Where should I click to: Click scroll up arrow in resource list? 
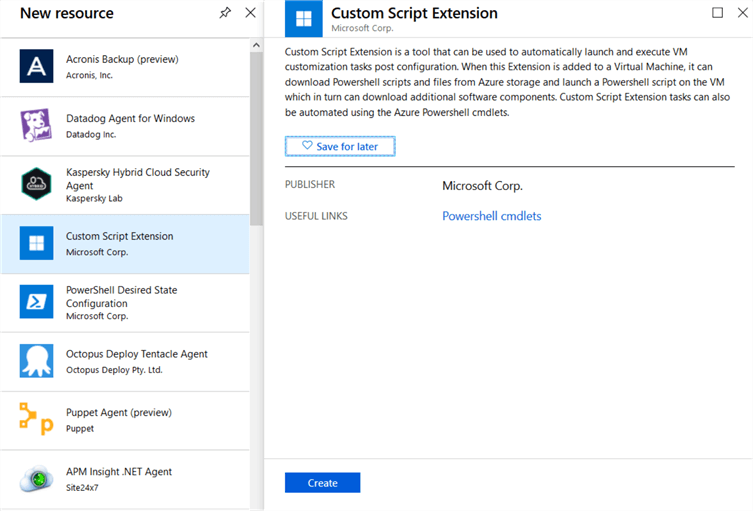pos(256,45)
